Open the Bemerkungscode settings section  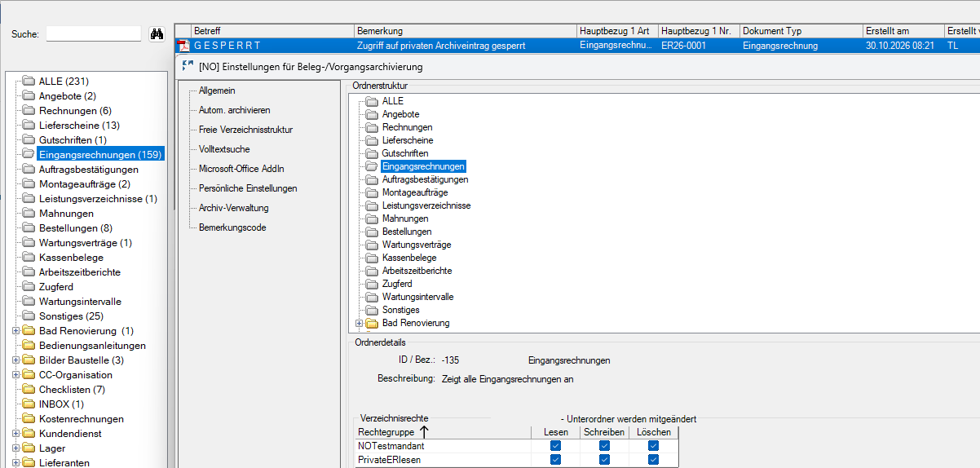pos(232,227)
